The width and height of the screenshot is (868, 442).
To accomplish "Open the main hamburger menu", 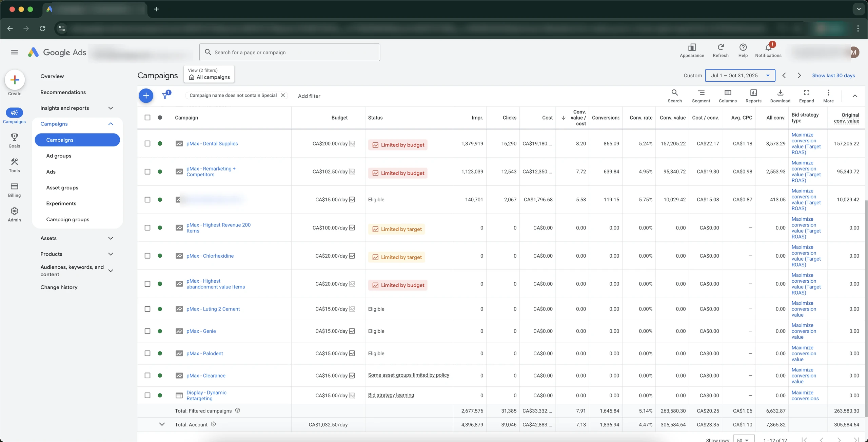I will (x=14, y=52).
